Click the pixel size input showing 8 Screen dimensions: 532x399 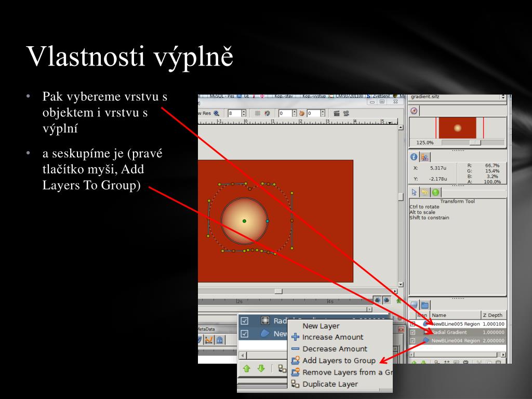[x=234, y=113]
